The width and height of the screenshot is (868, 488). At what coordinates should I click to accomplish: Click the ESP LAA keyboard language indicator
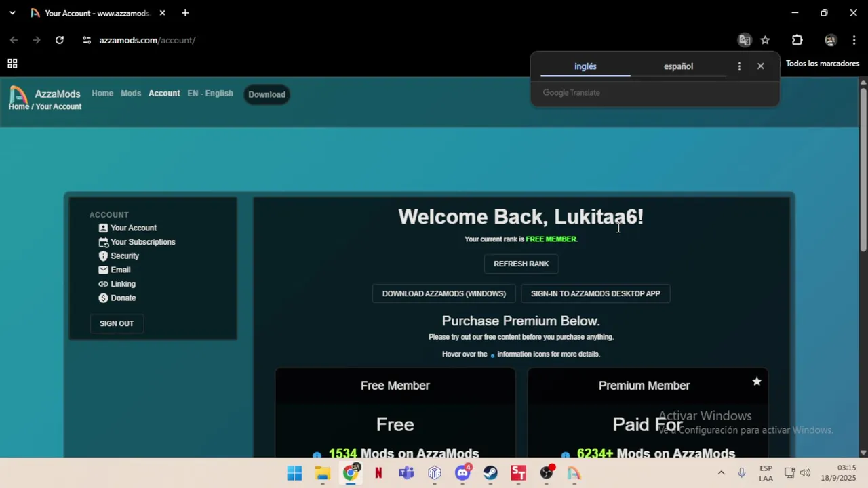766,473
